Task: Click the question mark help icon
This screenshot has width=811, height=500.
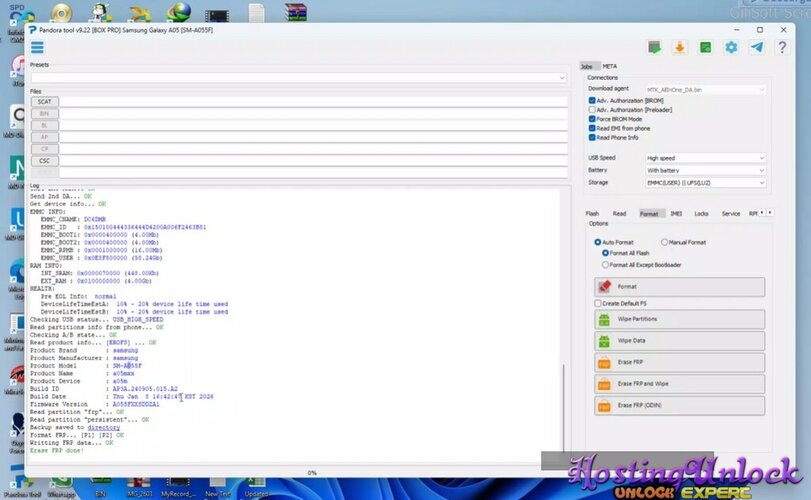Action: pos(782,47)
